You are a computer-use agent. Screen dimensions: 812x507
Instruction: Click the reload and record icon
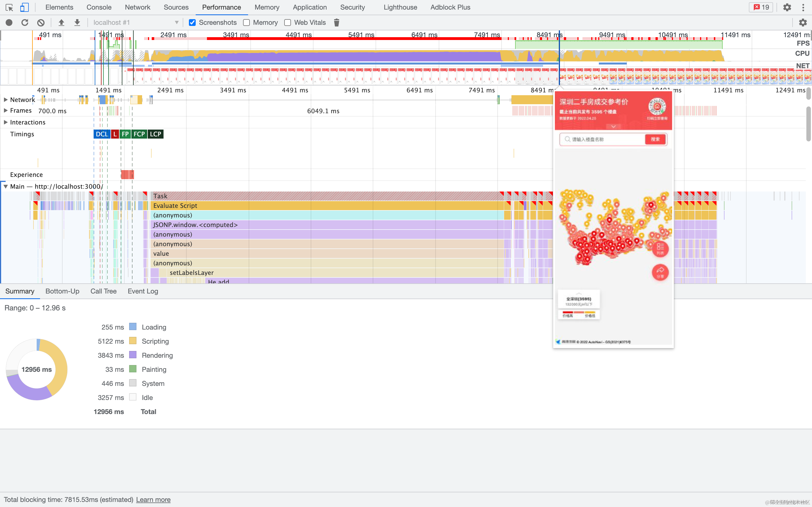(x=25, y=23)
